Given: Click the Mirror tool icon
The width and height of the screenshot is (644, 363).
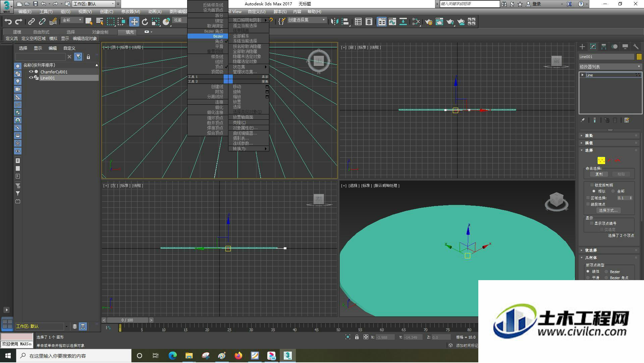Looking at the screenshot, I should [334, 22].
